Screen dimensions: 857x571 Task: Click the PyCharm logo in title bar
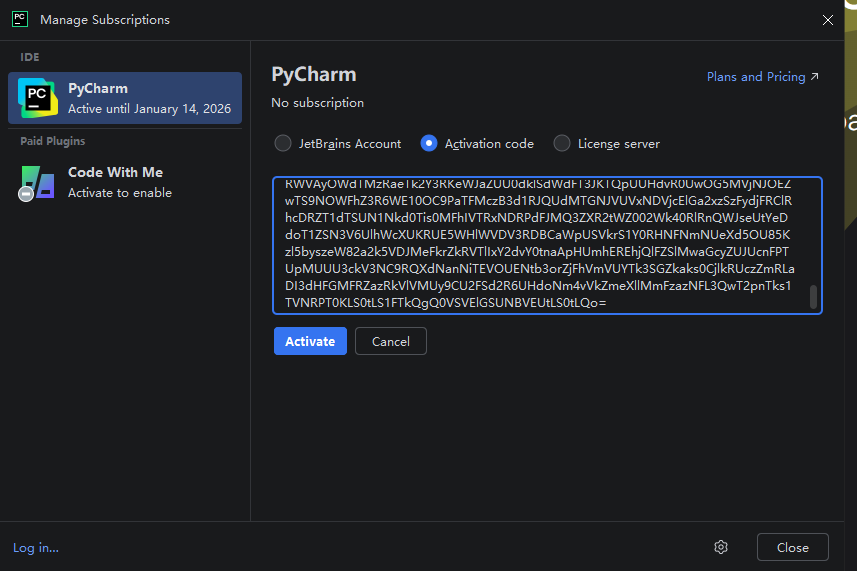(20, 19)
